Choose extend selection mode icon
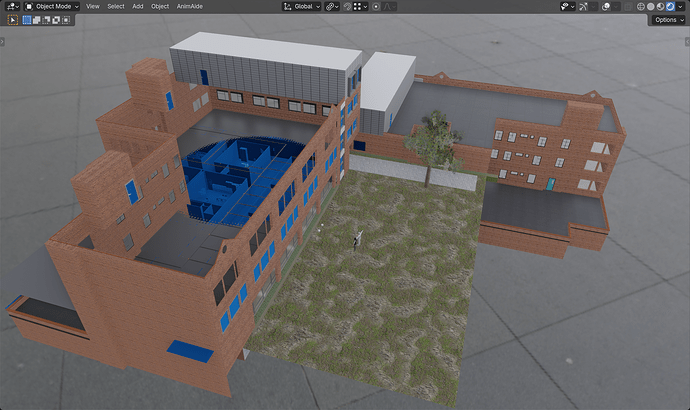The width and height of the screenshot is (690, 410). pyautogui.click(x=37, y=20)
